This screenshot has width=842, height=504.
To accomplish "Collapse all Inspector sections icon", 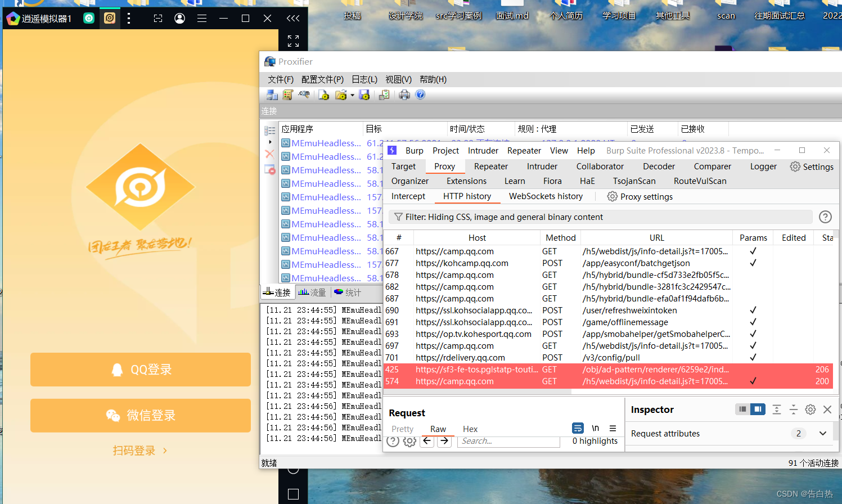I will point(794,409).
